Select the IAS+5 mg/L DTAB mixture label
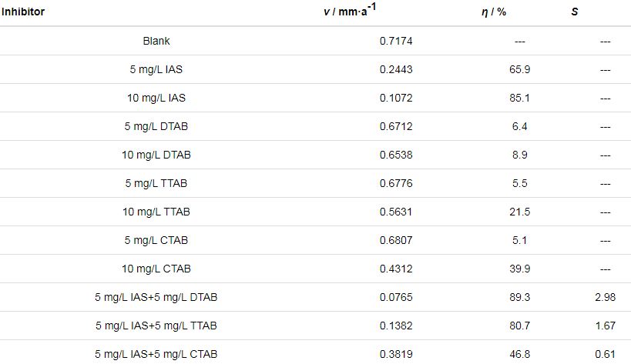The height and width of the screenshot is (364, 631). coord(156,297)
